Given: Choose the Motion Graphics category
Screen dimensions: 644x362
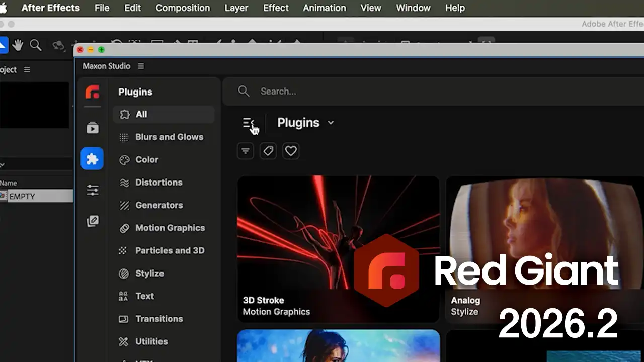Looking at the screenshot, I should [x=170, y=228].
